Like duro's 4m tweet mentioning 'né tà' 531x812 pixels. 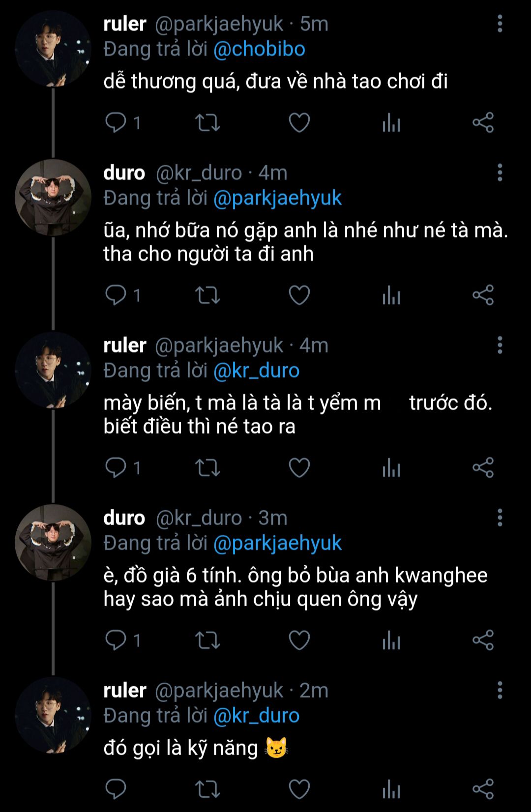pyautogui.click(x=299, y=295)
